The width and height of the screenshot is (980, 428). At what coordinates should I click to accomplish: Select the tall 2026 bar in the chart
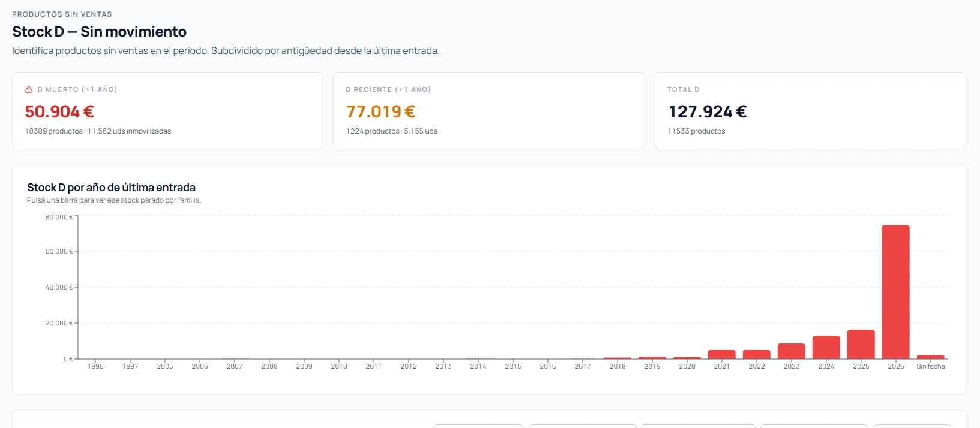coord(895,292)
